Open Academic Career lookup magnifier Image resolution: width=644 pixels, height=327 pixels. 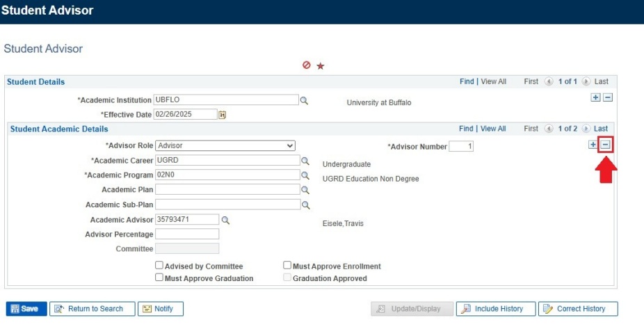(x=305, y=161)
